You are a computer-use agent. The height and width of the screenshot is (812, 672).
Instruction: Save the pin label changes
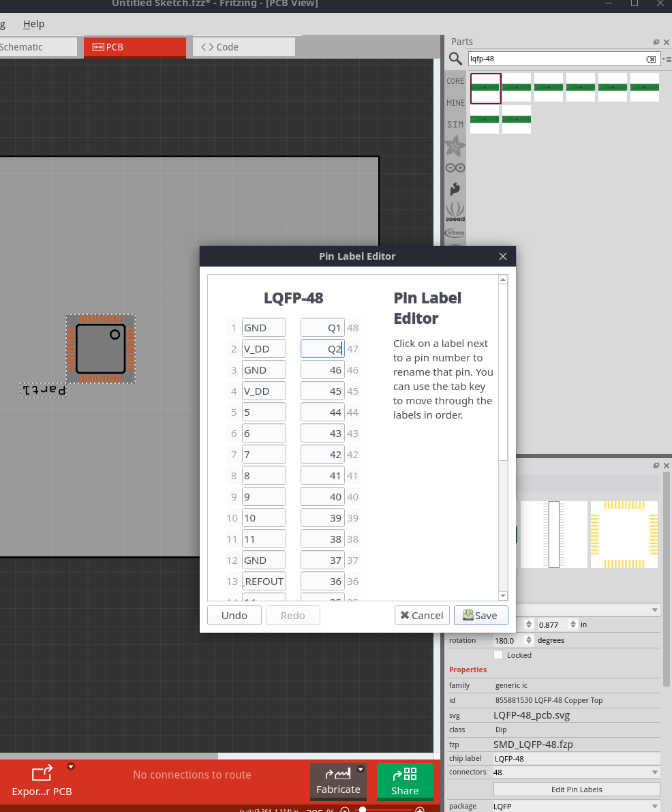click(x=480, y=615)
